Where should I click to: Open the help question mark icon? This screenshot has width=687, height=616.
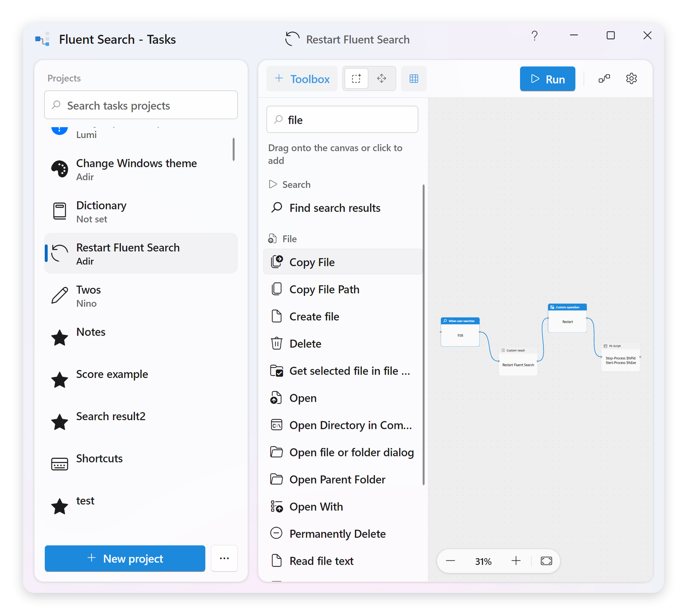534,35
